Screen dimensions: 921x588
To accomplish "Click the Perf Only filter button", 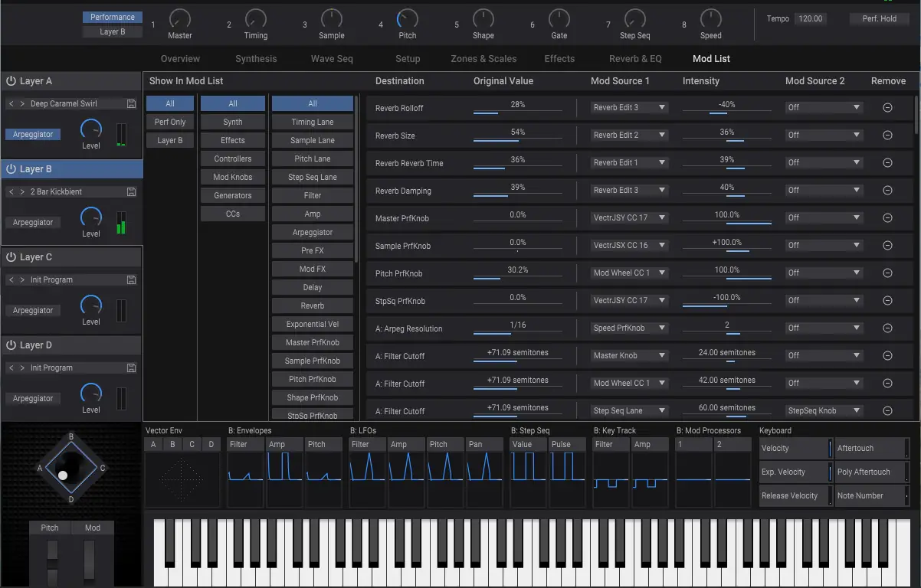I will [169, 121].
